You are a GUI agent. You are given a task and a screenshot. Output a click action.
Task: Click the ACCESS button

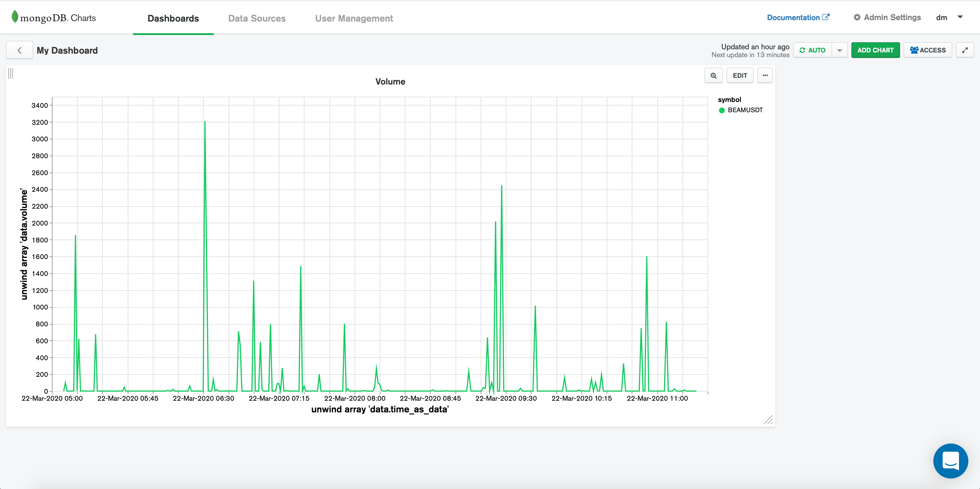(928, 50)
